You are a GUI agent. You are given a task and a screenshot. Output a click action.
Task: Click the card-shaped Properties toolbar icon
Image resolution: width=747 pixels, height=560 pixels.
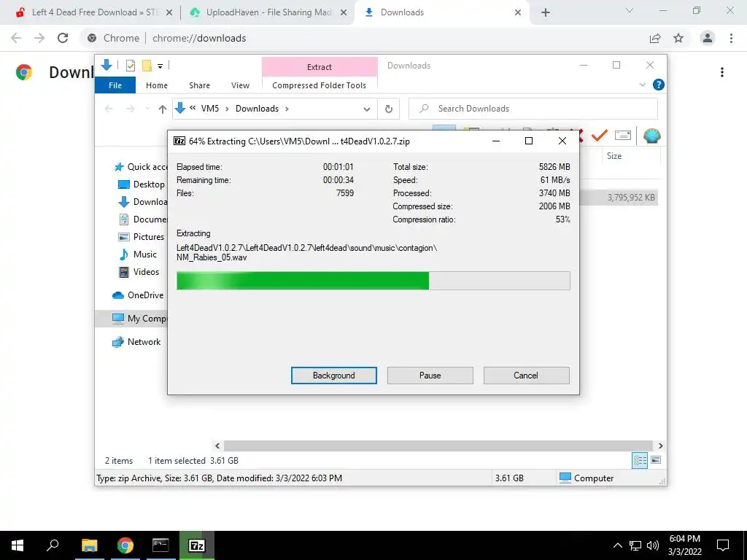pyautogui.click(x=623, y=136)
